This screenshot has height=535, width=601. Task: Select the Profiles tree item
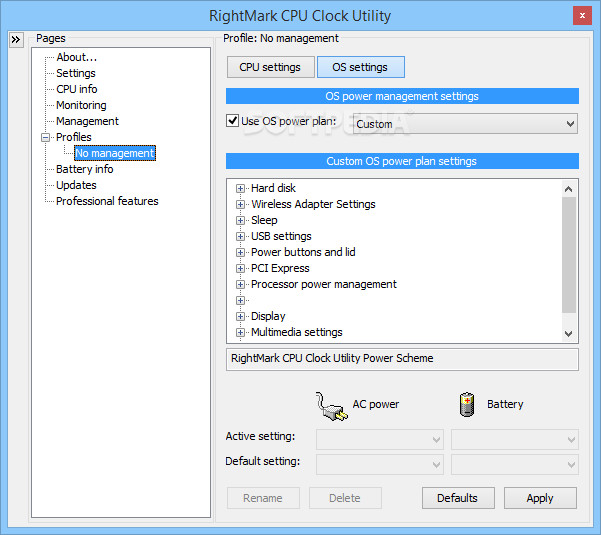74,137
